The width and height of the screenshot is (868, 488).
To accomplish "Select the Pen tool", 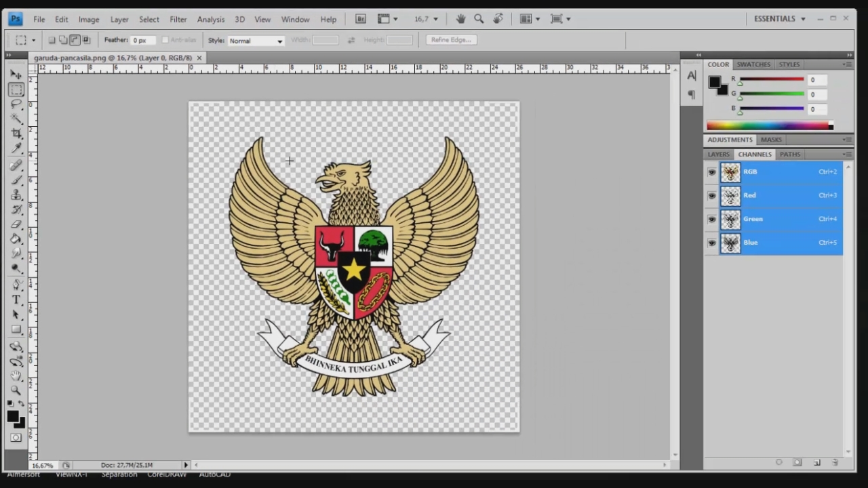I will point(16,285).
